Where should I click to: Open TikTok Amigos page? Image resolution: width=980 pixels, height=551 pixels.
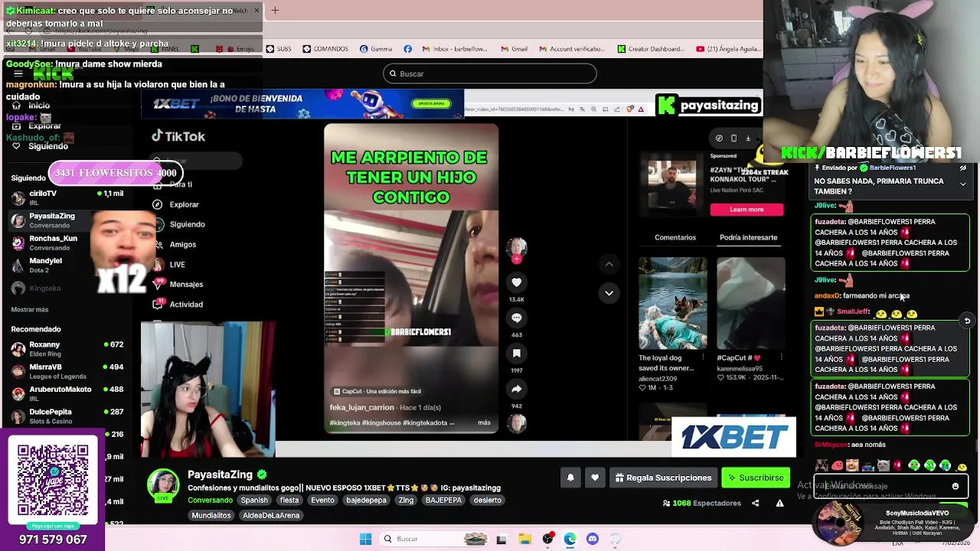tap(174, 244)
